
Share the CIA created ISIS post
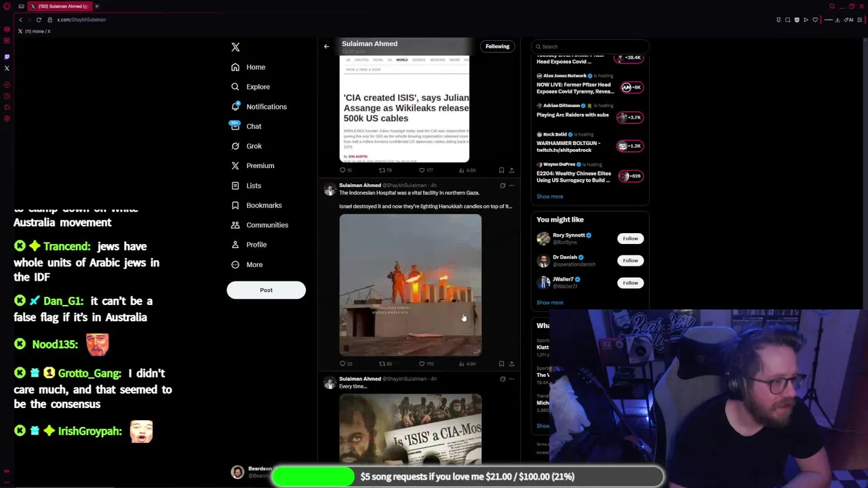511,170
